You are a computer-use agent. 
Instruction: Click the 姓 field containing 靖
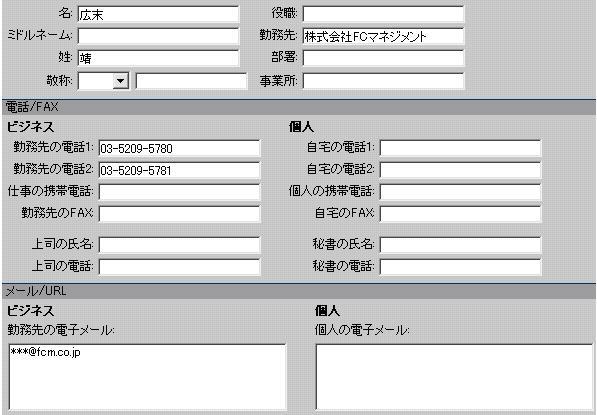158,58
